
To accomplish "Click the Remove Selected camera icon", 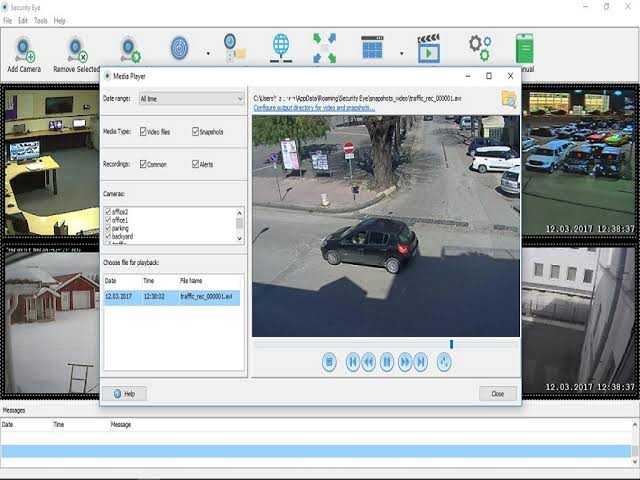I will click(74, 50).
